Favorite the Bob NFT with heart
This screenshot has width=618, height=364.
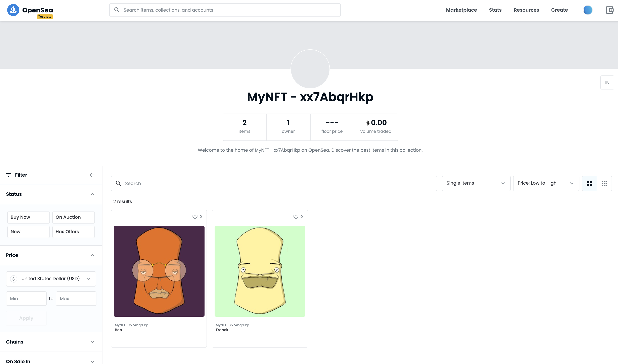coord(195,217)
